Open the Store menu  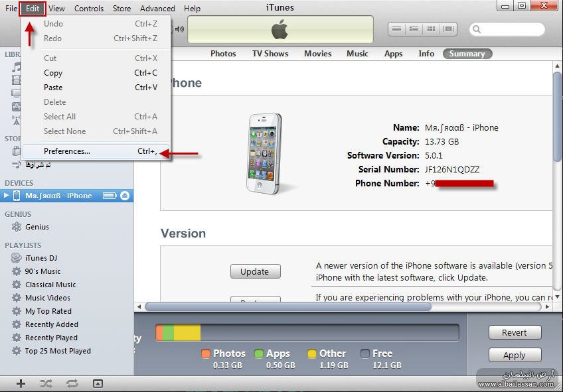(121, 8)
